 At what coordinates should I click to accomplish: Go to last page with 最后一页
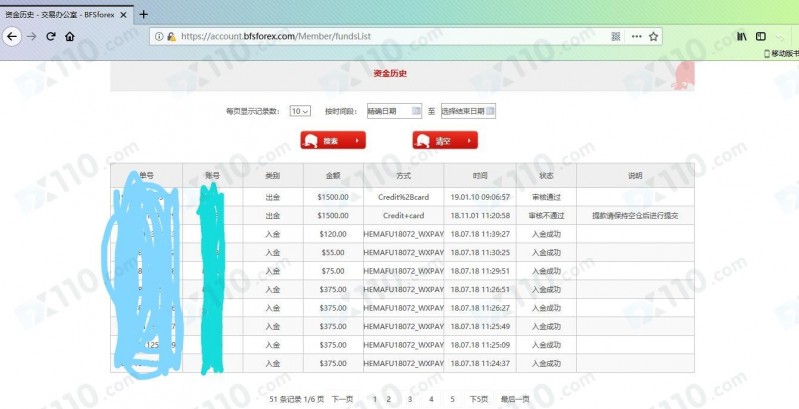pos(515,399)
